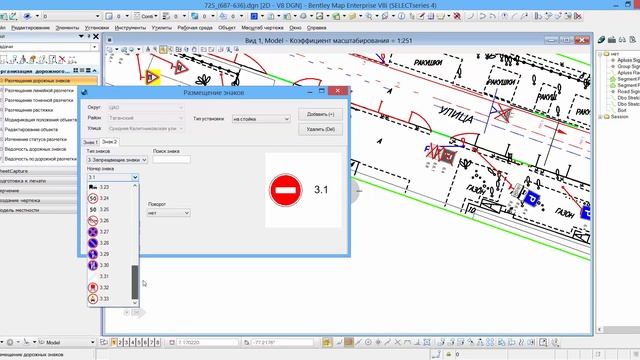The height and width of the screenshot is (360, 640).
Task: Toggle view 8 in the view group bar
Action: pyautogui.click(x=158, y=342)
